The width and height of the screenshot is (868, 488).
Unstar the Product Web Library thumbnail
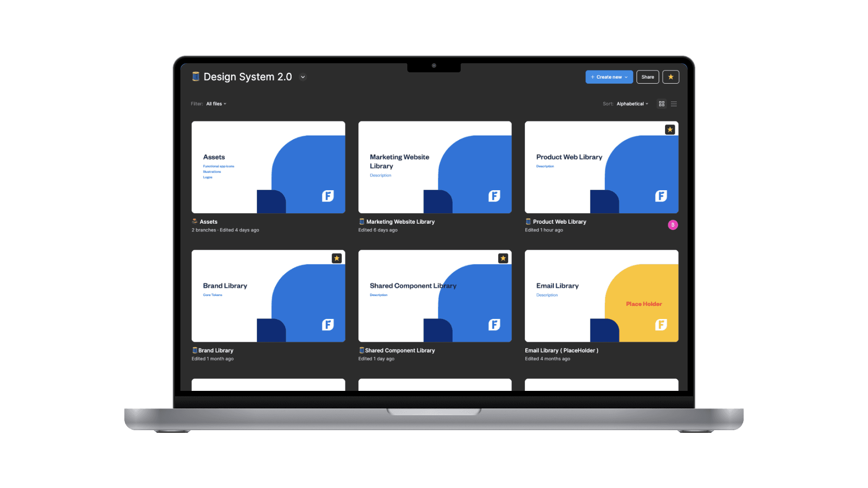click(670, 130)
